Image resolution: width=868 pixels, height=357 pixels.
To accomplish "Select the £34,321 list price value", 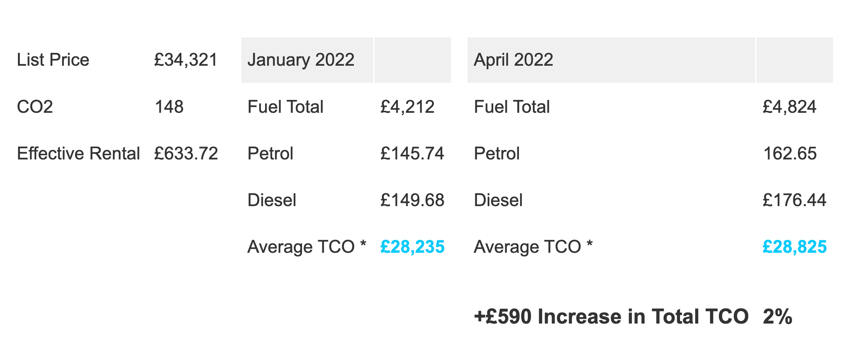I will click(x=186, y=60).
